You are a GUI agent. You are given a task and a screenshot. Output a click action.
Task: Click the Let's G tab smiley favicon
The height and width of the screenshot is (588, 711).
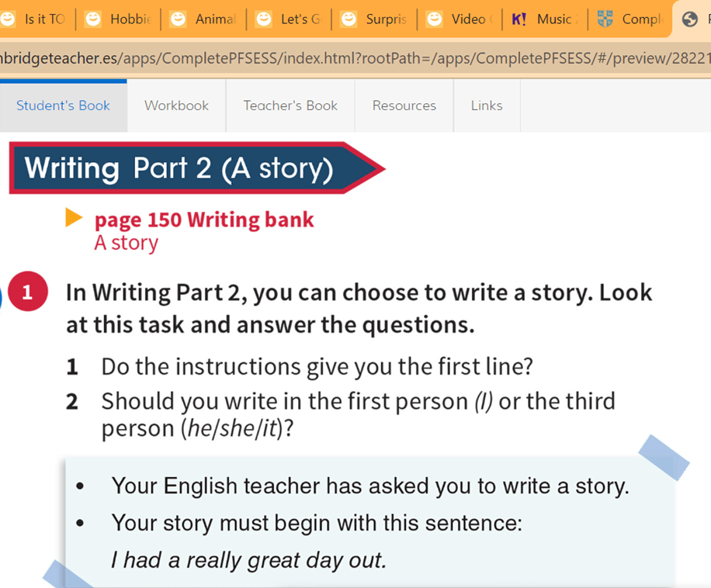coord(264,19)
